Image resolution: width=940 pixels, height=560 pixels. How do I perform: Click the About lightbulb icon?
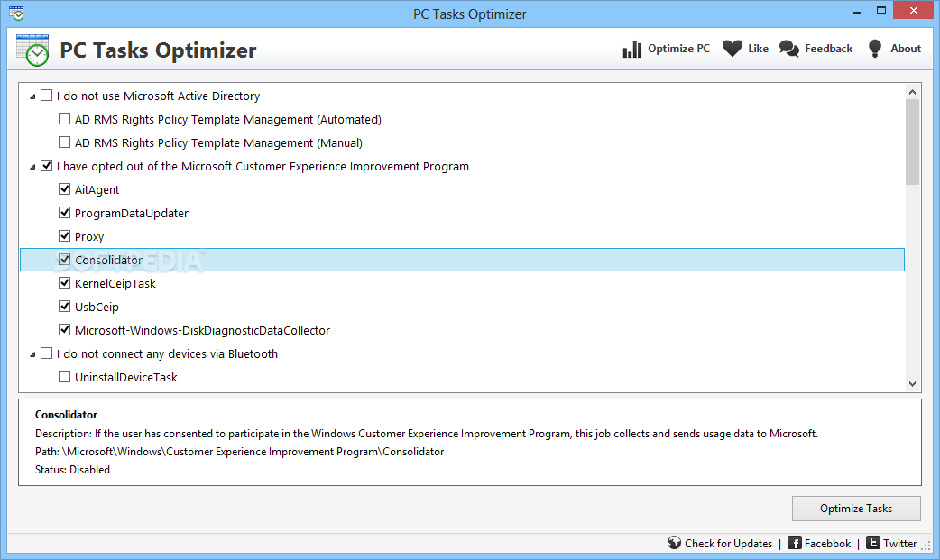pos(875,49)
